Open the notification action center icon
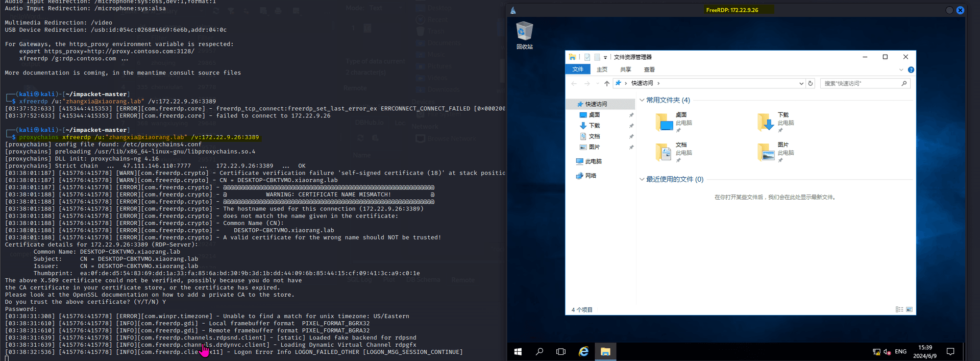980x361 pixels. pos(950,351)
